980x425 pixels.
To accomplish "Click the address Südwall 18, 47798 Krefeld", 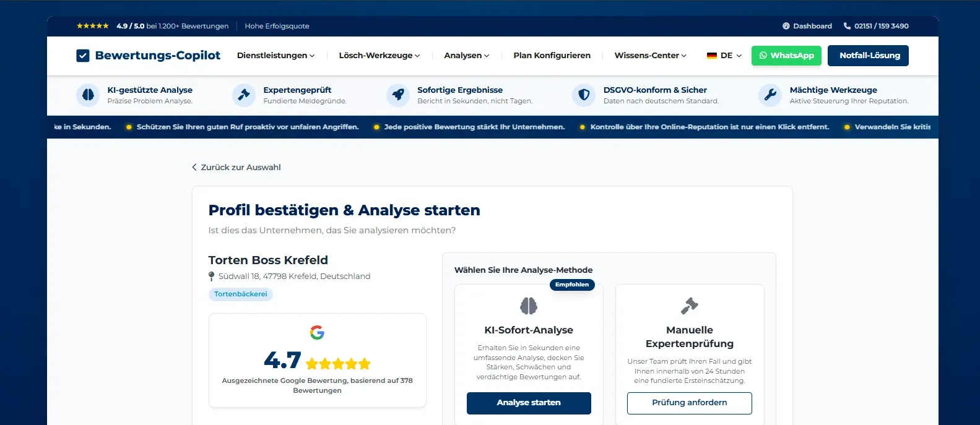I will pyautogui.click(x=294, y=277).
